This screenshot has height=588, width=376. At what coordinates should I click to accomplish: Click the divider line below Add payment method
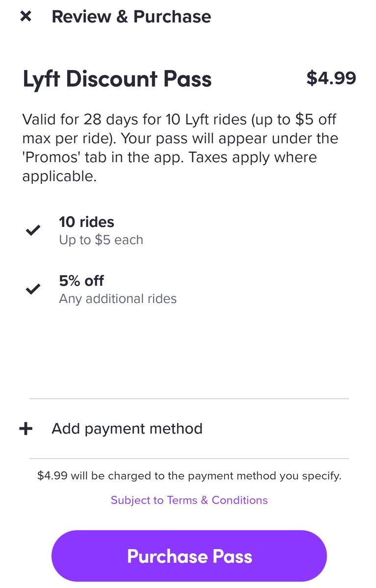click(189, 459)
